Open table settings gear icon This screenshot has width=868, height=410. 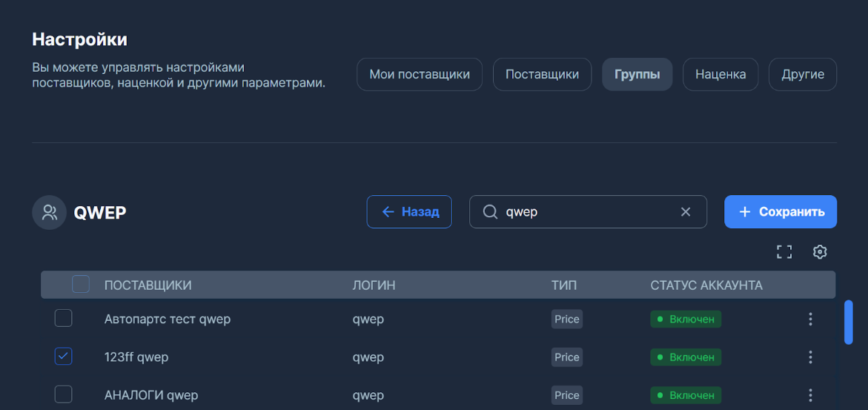(819, 252)
